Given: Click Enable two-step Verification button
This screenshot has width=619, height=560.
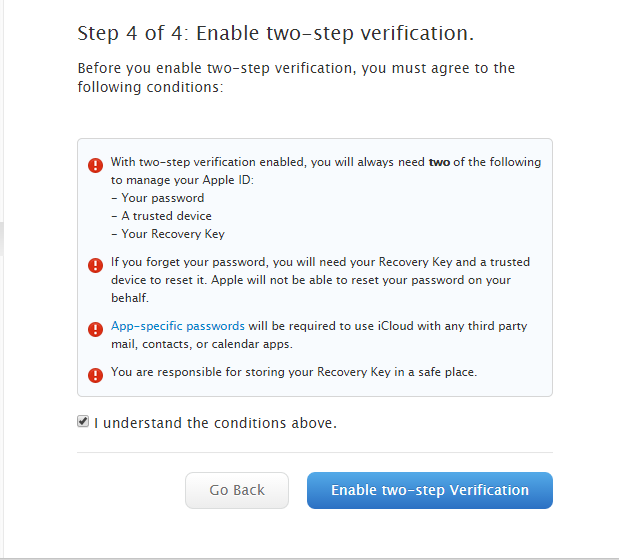Looking at the screenshot, I should 430,490.
